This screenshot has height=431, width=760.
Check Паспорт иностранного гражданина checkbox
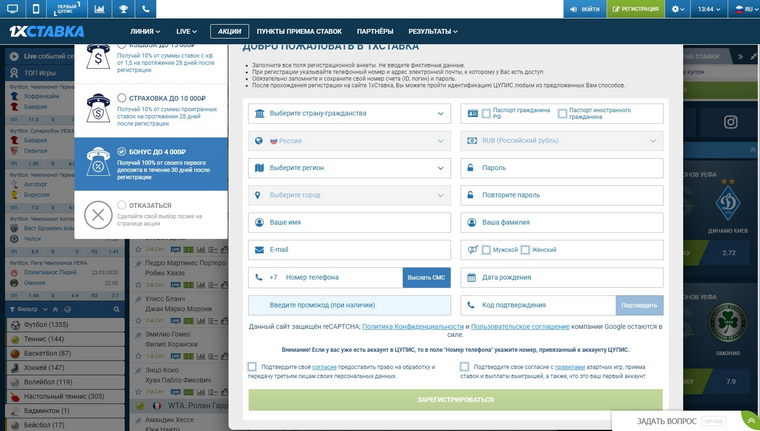click(562, 113)
